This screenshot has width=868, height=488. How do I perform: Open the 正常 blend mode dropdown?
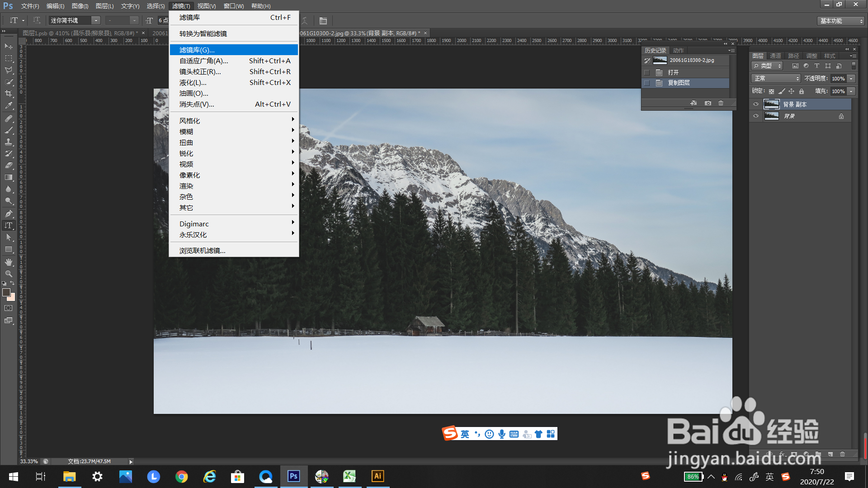(776, 79)
